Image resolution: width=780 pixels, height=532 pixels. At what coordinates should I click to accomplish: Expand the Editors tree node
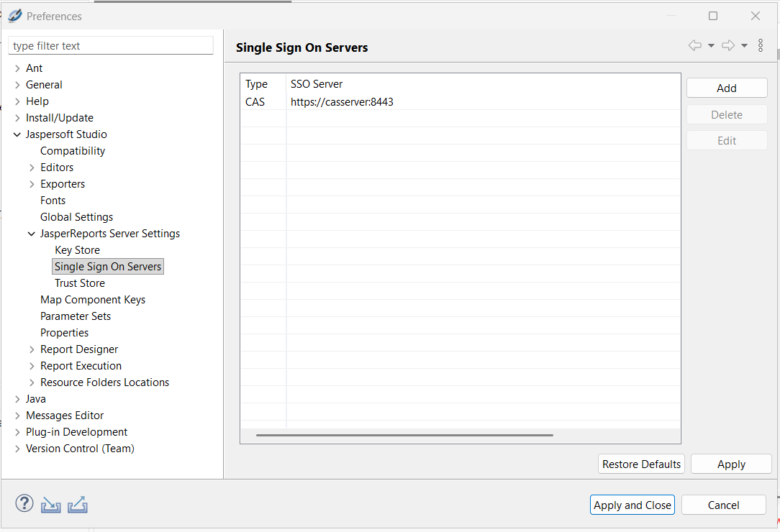click(x=32, y=168)
